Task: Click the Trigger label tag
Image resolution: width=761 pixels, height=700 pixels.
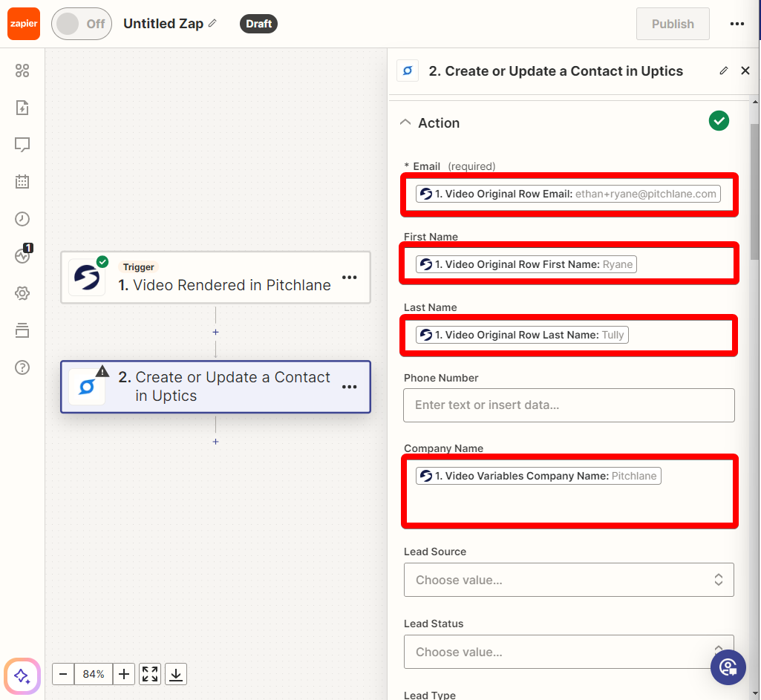Action: 138,266
